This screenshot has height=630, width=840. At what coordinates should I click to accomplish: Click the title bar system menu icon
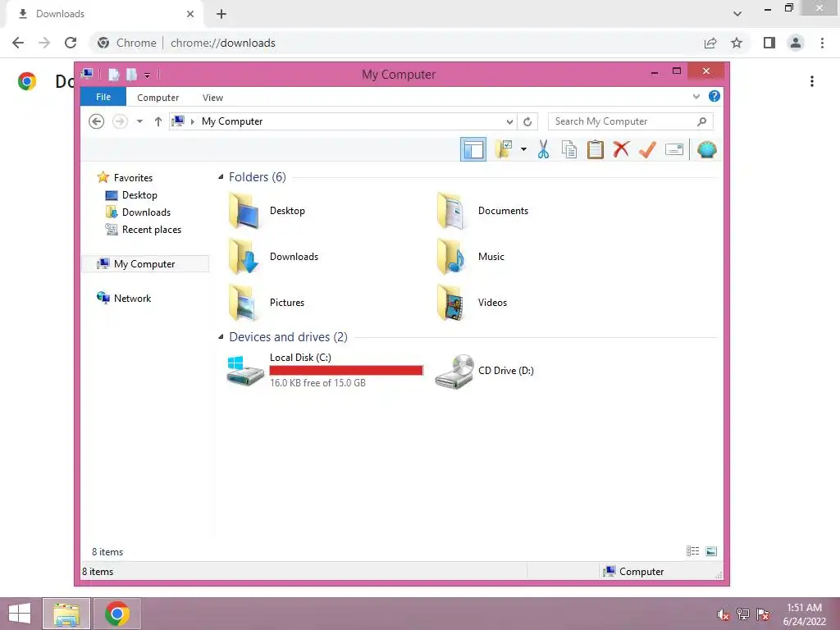tap(87, 74)
